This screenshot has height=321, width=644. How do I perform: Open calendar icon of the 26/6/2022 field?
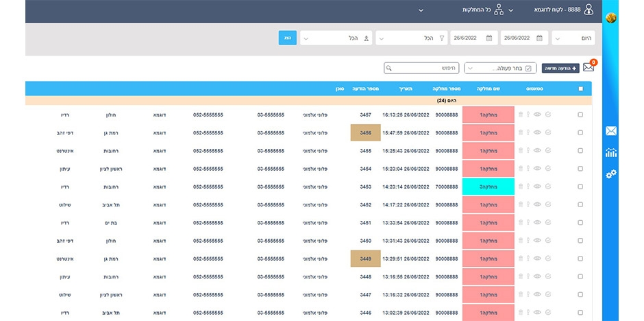click(x=488, y=38)
